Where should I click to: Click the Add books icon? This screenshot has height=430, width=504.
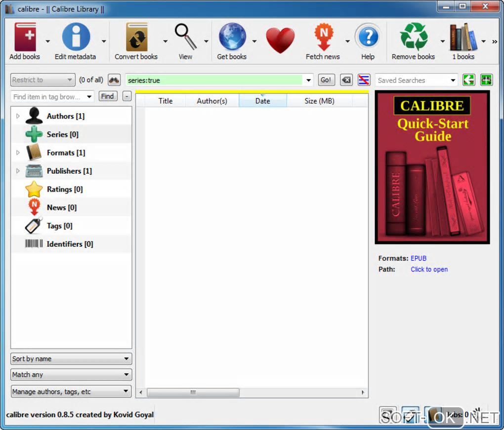[x=25, y=37]
